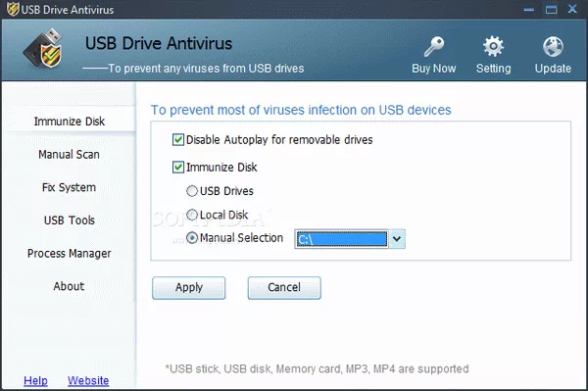Expand the drive selection dropdown arrow

tap(397, 239)
